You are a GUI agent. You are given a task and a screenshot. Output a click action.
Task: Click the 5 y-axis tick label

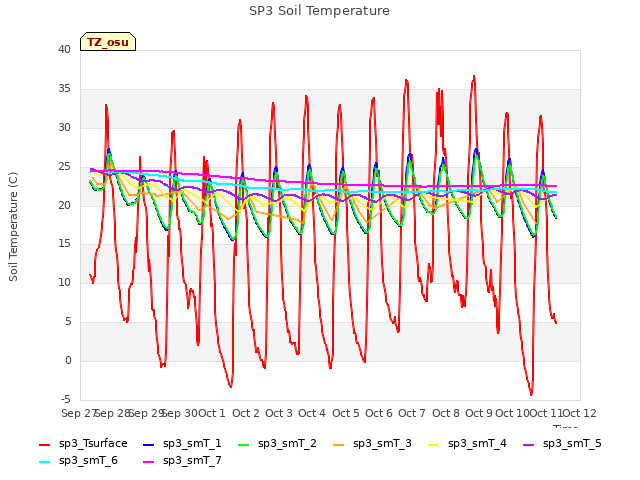pyautogui.click(x=68, y=322)
